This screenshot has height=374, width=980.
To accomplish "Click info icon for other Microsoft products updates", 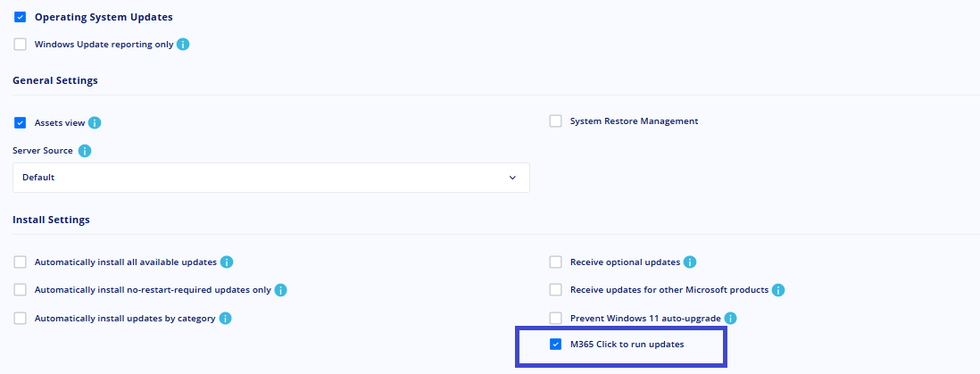I will tap(778, 290).
